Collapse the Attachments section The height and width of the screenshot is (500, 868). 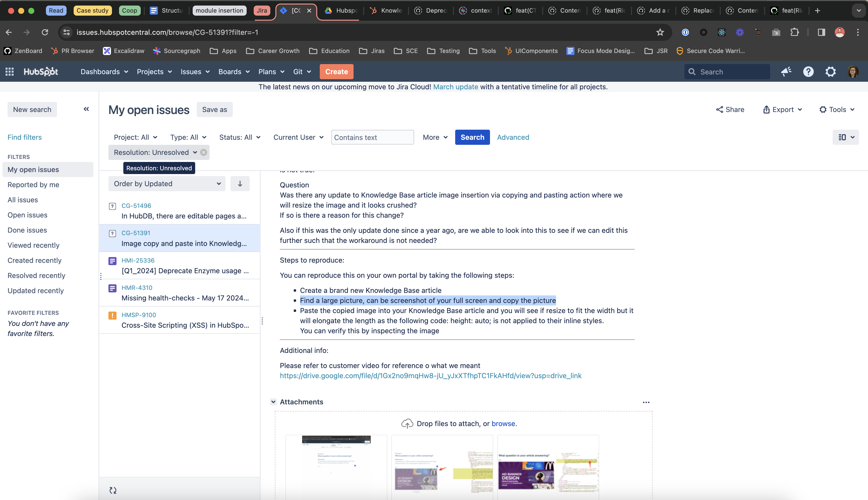[x=273, y=402]
